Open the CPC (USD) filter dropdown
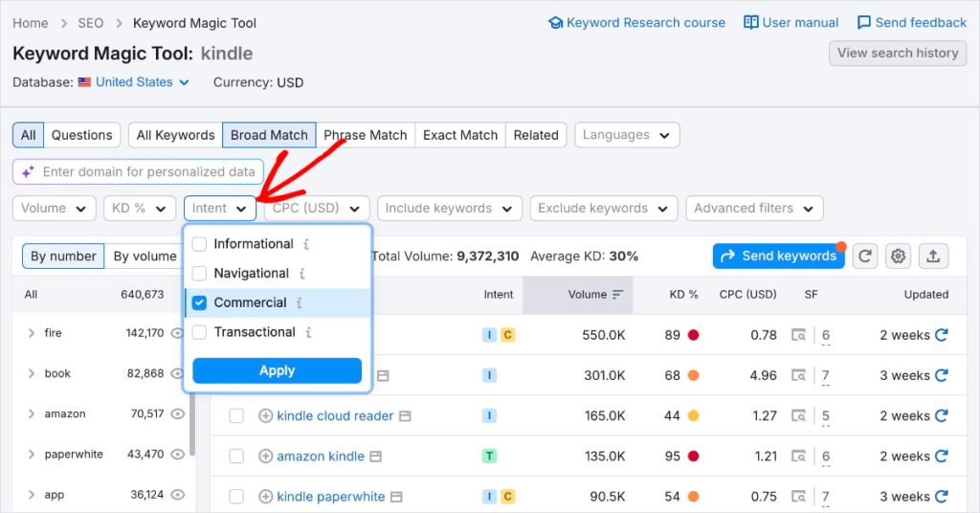Image resolution: width=980 pixels, height=513 pixels. point(317,208)
